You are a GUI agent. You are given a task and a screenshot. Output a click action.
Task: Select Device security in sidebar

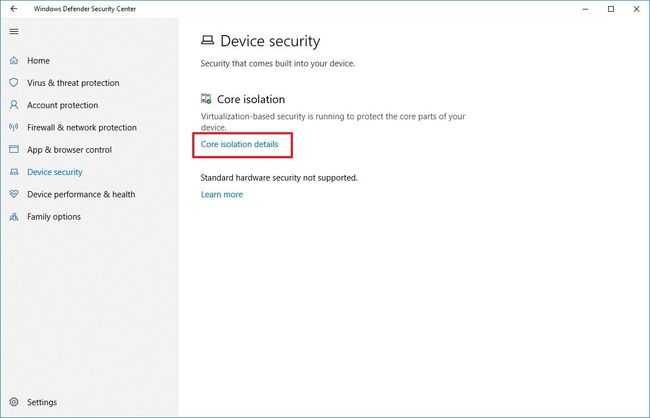pos(55,172)
